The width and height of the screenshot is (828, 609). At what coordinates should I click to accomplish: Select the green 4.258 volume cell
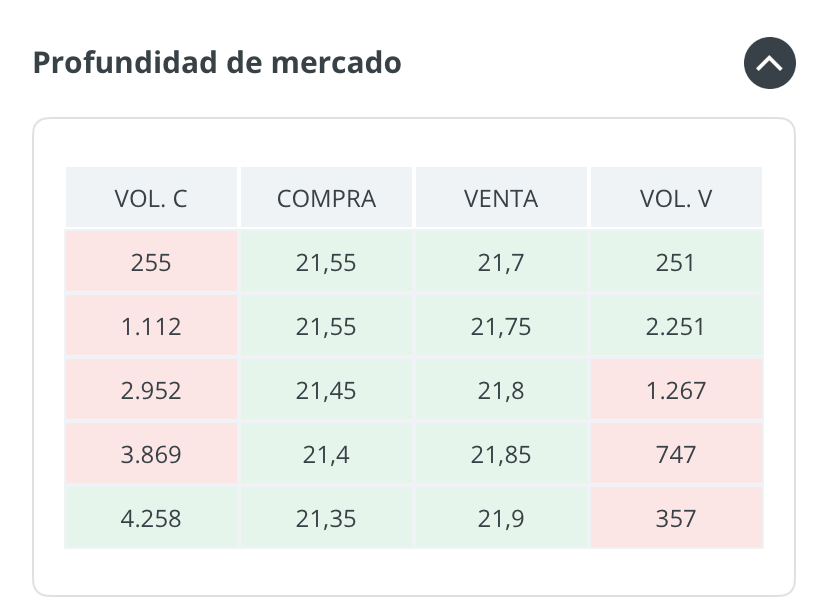coord(151,519)
